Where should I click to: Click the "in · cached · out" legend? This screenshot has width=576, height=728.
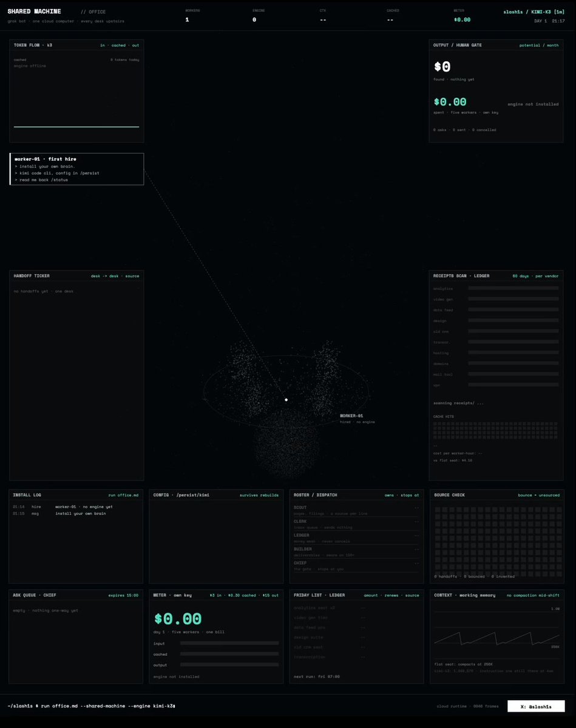(120, 45)
